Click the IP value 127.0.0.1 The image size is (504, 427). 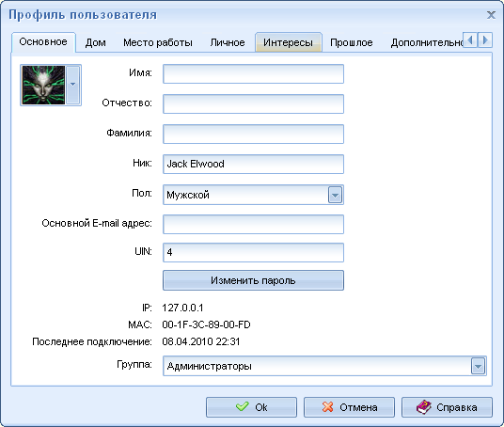pos(182,308)
